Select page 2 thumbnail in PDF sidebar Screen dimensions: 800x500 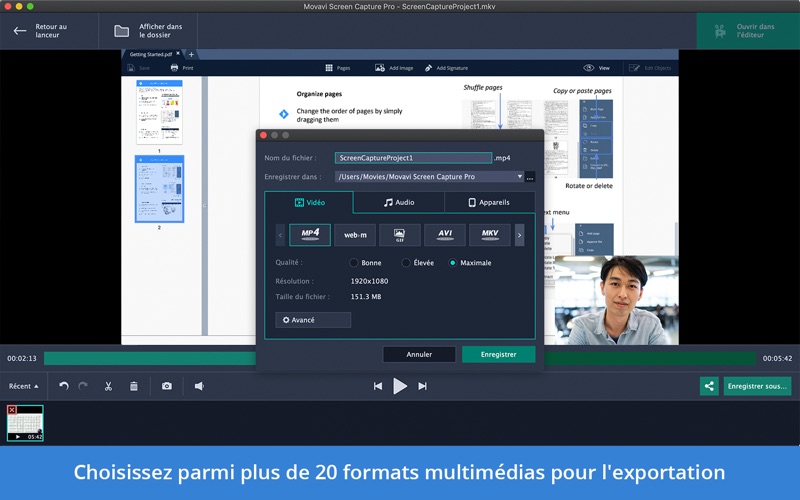point(159,189)
